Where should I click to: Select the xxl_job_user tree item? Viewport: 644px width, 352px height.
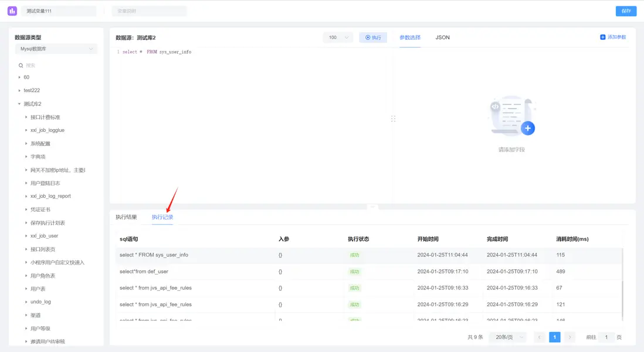pos(44,236)
